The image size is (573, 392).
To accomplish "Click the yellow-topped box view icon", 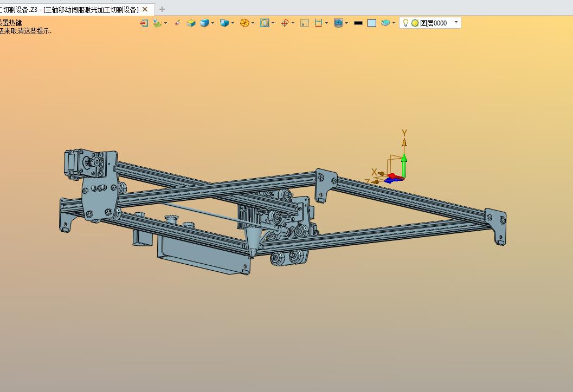I will 191,23.
